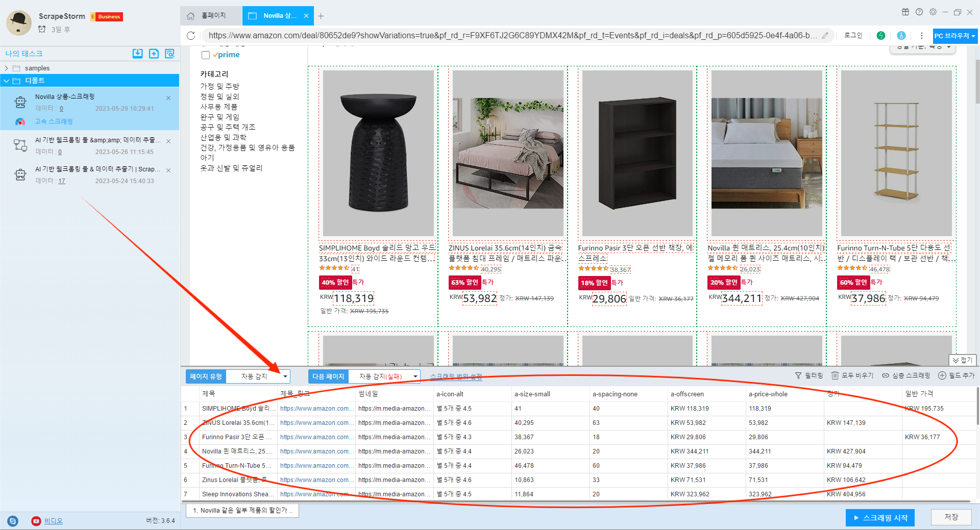Screen dimensions: 980x530
Task: Click the 저장 button
Action: pos(951,517)
